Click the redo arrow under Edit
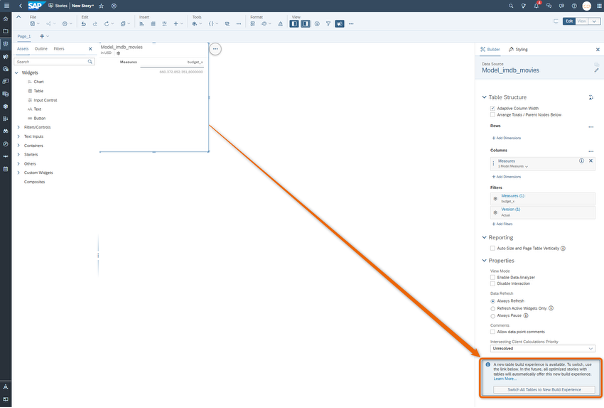The image size is (604, 408). tap(95, 24)
